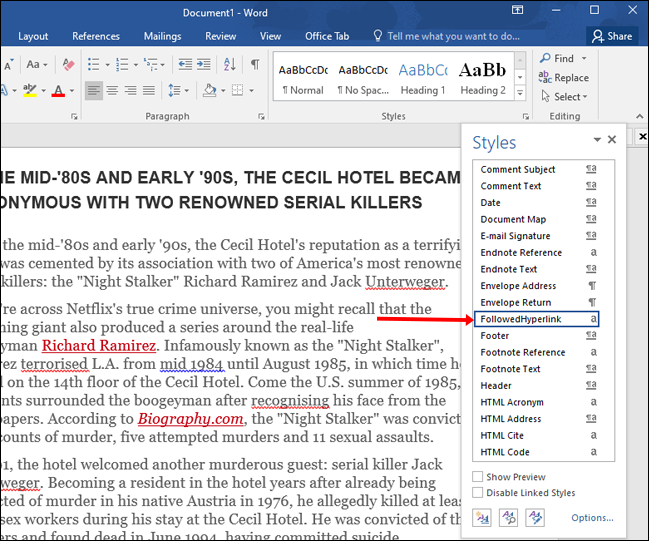The height and width of the screenshot is (541, 649).
Task: Select FollowedHyperlink in the styles list
Action: (x=536, y=319)
